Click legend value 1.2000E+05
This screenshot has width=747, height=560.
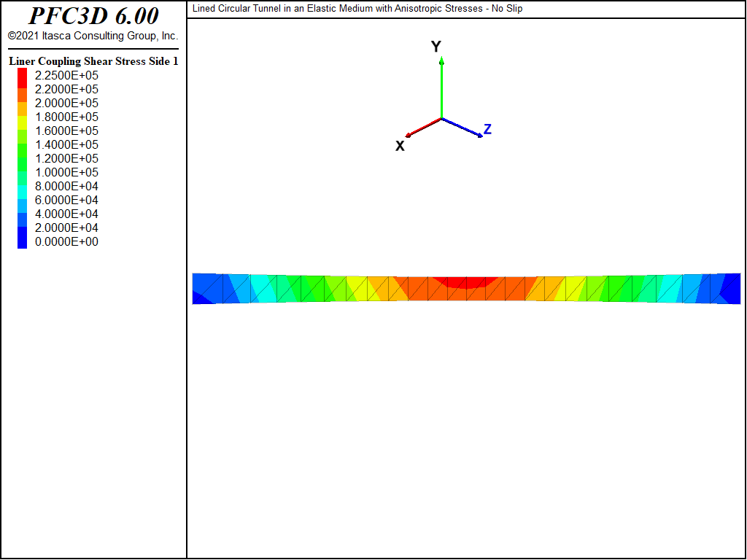pos(66,158)
